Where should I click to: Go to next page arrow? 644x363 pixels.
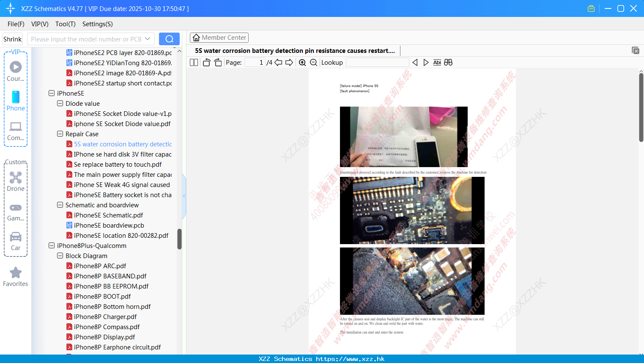[x=289, y=63]
